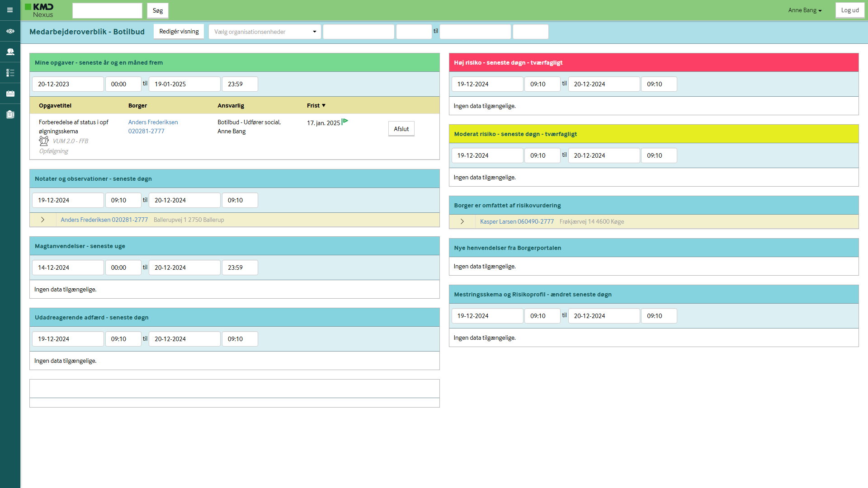Screen dimensions: 868x488
Task: Expand the Anders Frederiksen notes row
Action: [42, 220]
